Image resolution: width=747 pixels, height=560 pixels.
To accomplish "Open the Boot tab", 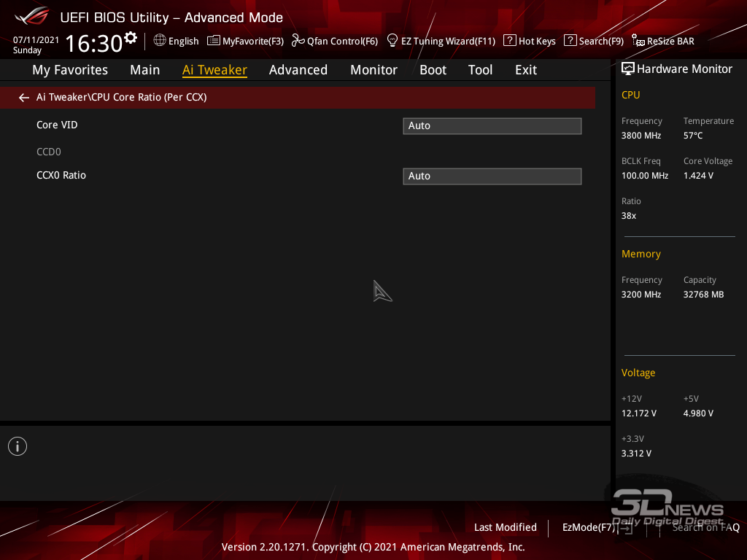I will (433, 70).
